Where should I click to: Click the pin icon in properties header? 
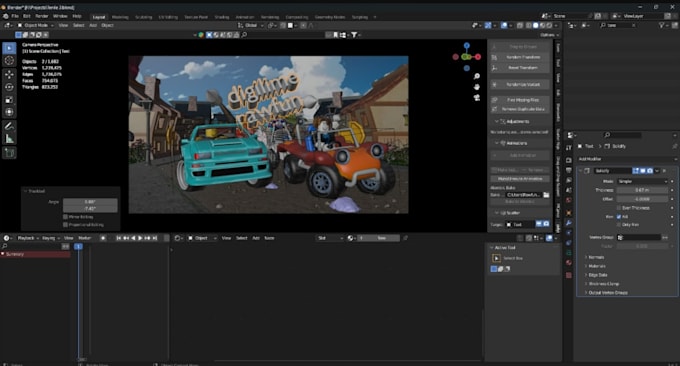674,146
